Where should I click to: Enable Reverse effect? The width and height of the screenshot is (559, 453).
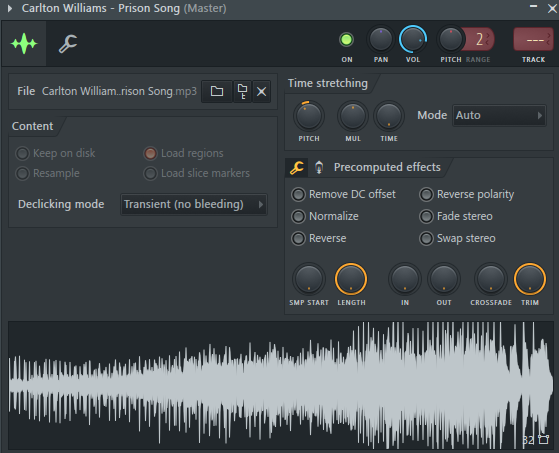point(319,238)
